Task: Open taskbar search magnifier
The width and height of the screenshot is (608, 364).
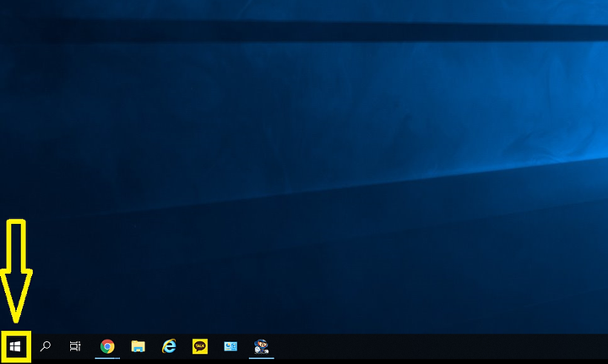Action: 46,346
